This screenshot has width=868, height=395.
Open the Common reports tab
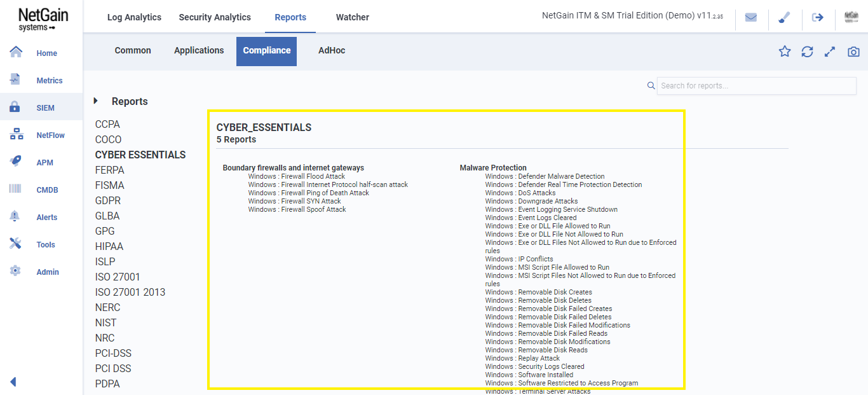tap(133, 50)
